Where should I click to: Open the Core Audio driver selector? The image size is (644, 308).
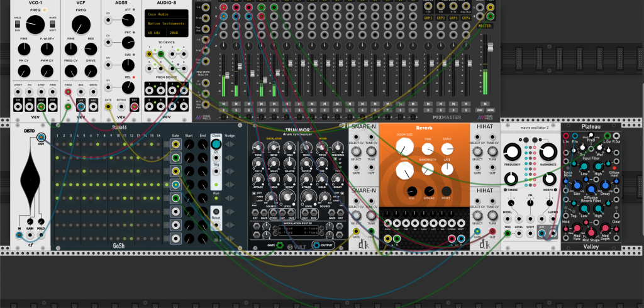pyautogui.click(x=166, y=15)
